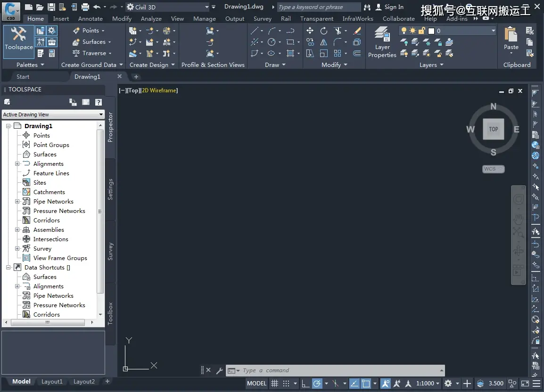The width and height of the screenshot is (544, 392).
Task: Toggle the Toolspace palette button on the ribbon
Action: (19, 41)
